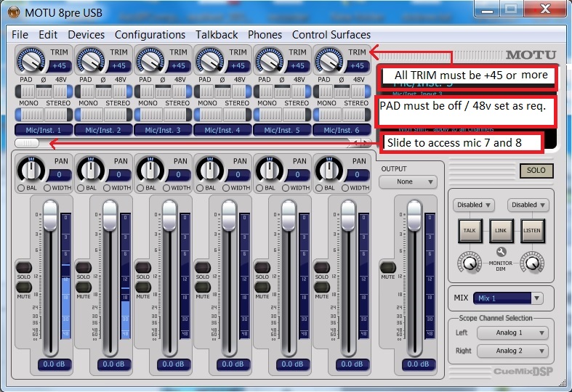Solo channel 1 with its SOLO button
This screenshot has height=392, width=572.
pyautogui.click(x=24, y=267)
